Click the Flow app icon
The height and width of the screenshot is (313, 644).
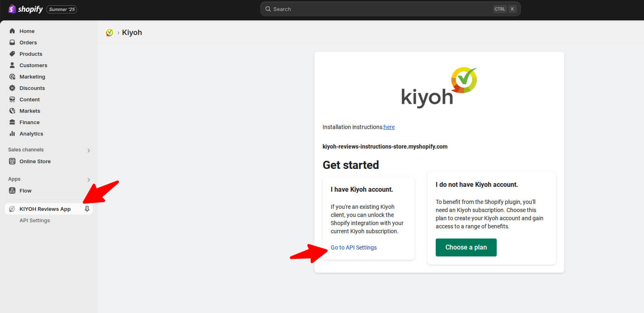coord(12,190)
